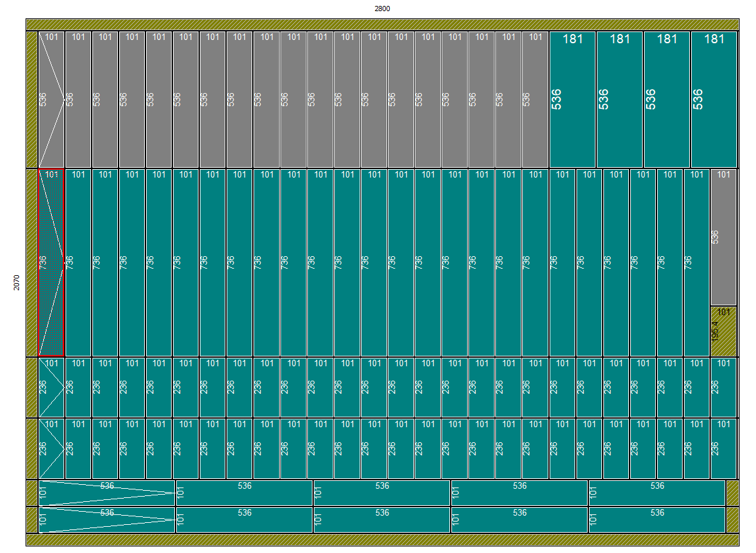Select first 536x101 panel in bottommost row
Viewport: 756px width, 553px height.
[x=107, y=520]
